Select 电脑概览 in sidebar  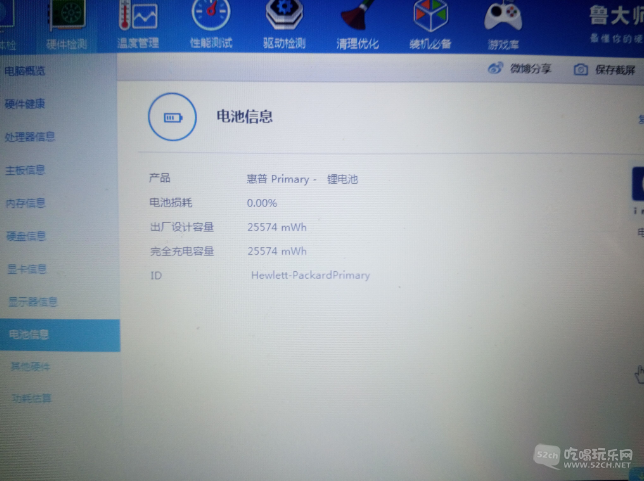[25, 71]
